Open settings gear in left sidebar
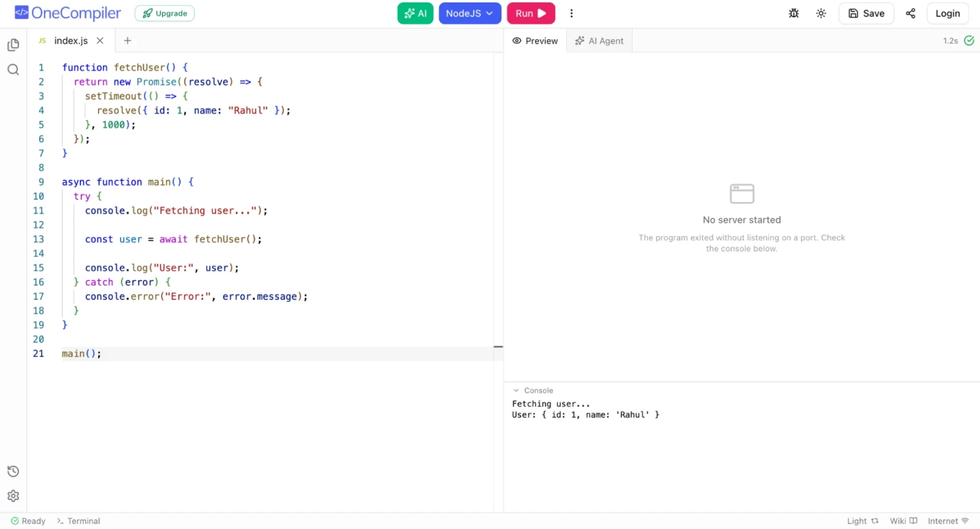Viewport: 980px width, 529px height. click(13, 496)
